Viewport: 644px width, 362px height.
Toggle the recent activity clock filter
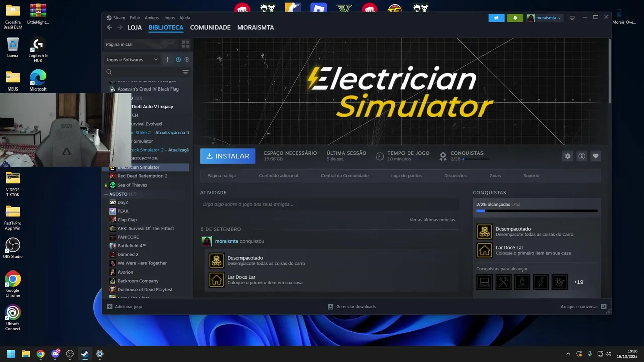(178, 59)
